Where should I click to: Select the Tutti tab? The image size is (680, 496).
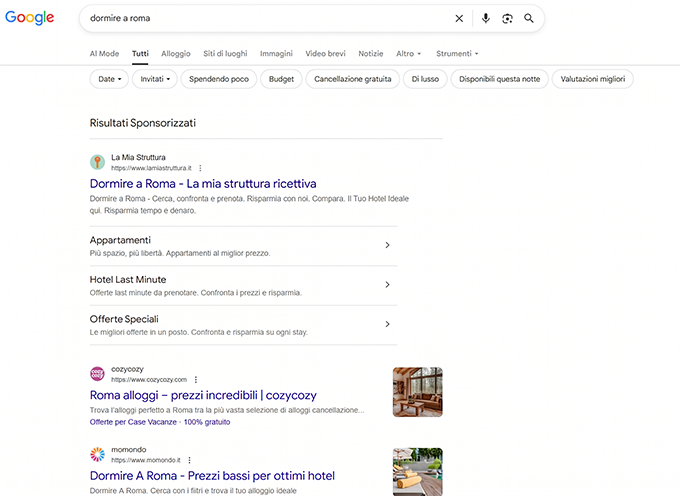[140, 53]
